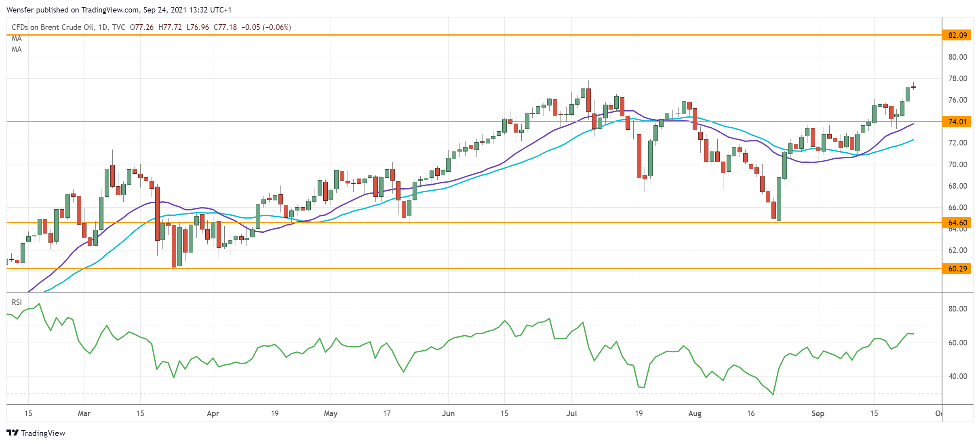Select the second MA indicator label
This screenshot has width=980, height=444.
[x=17, y=49]
